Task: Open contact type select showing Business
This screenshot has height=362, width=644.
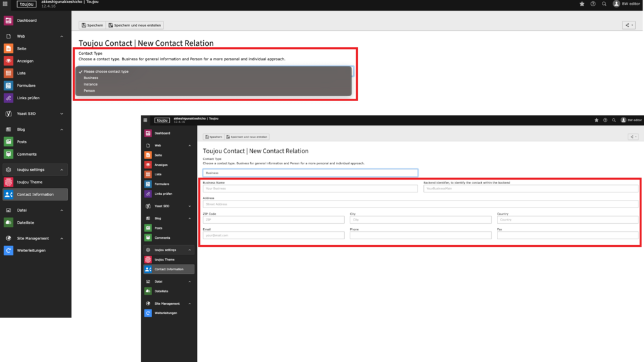Action: pos(310,173)
